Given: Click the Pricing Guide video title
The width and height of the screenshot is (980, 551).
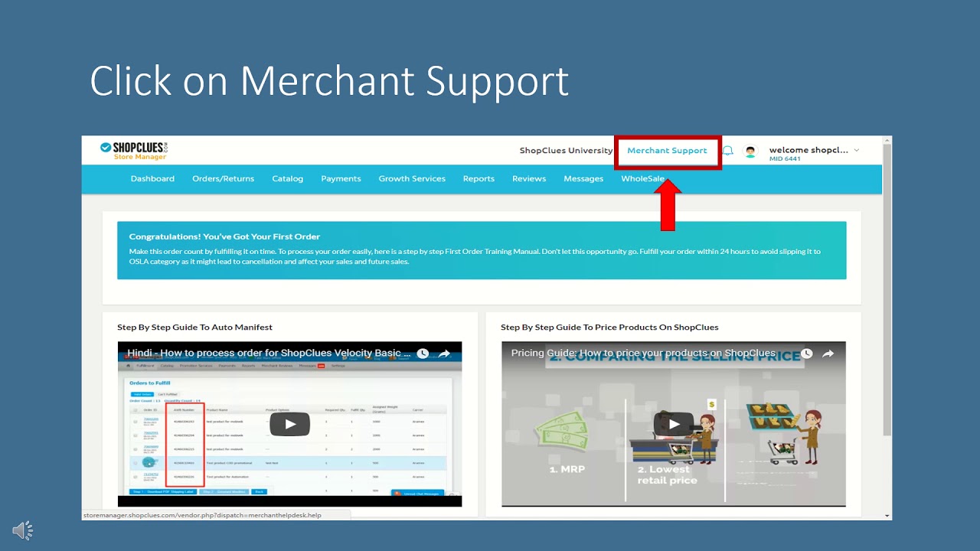Looking at the screenshot, I should [643, 353].
